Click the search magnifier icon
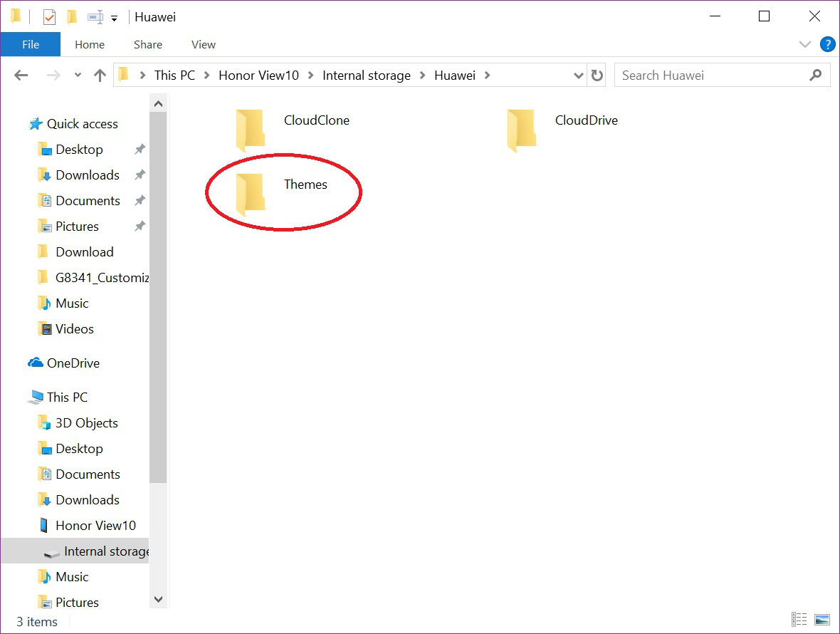Viewport: 840px width, 634px height. tap(815, 75)
